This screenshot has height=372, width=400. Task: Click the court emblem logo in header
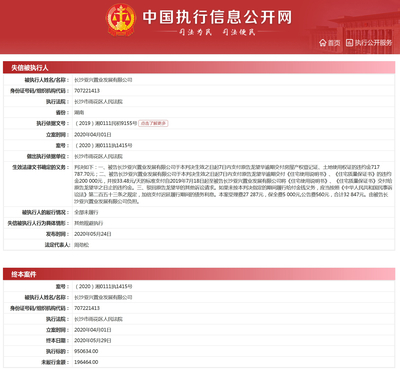[121, 20]
